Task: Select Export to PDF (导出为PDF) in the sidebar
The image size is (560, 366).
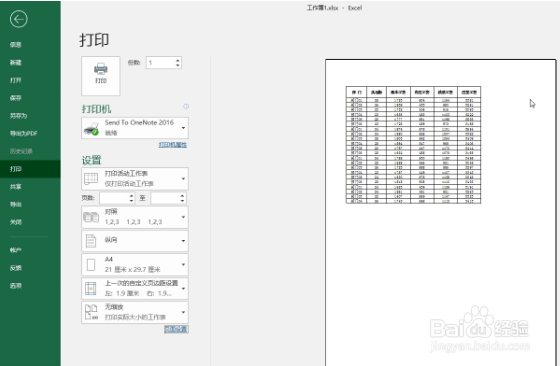Action: click(x=24, y=133)
